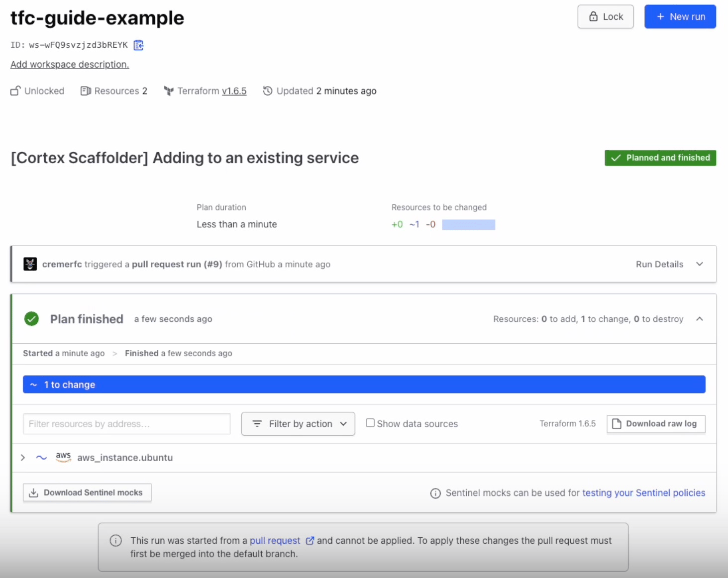
Task: Start a New run
Action: (x=680, y=16)
